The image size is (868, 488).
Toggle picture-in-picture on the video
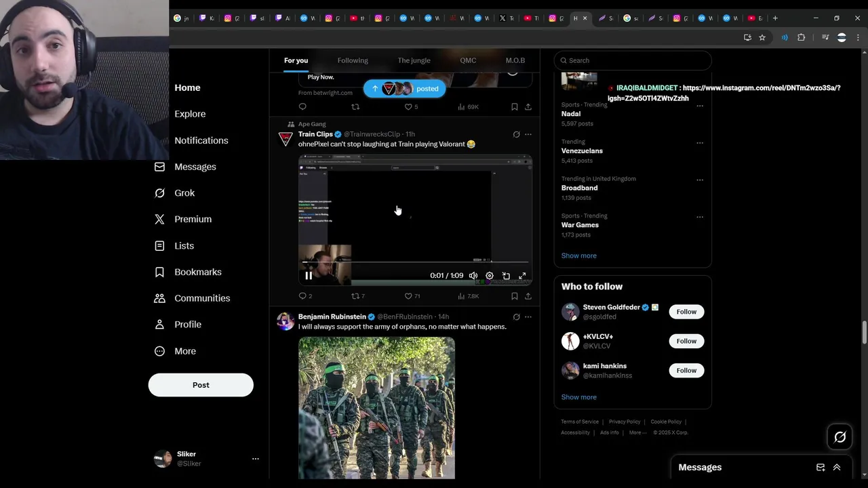click(x=506, y=276)
